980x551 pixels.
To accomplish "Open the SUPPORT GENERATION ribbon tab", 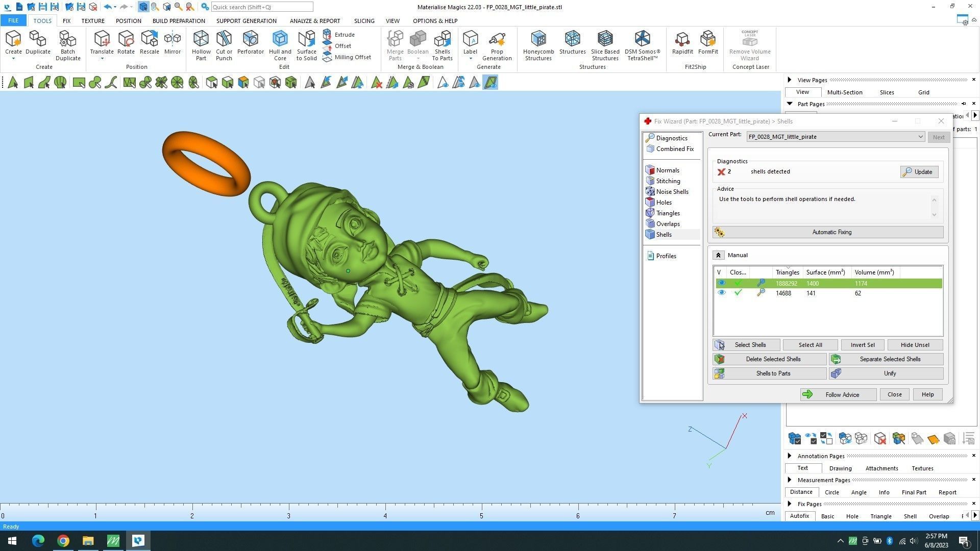I will (246, 21).
